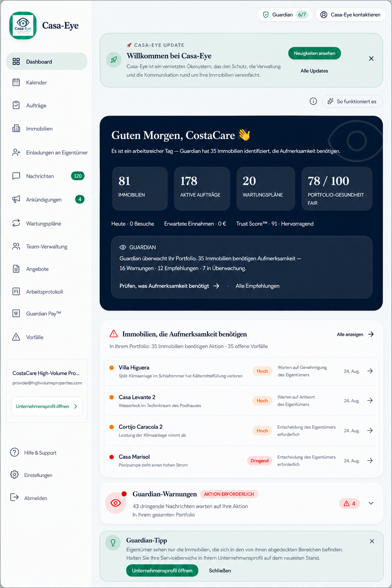
Task: Click the Dringend tag on Casa Marisol
Action: 260,461
